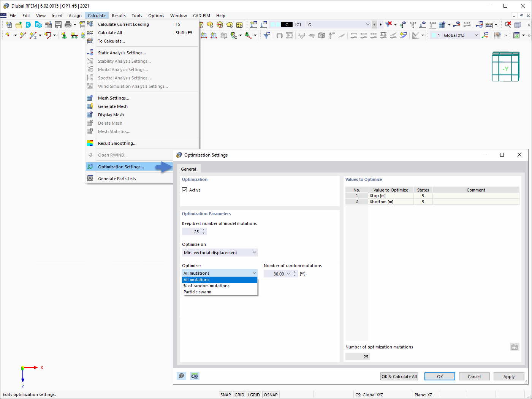Open the File menu
The image size is (532, 399).
(x=13, y=16)
